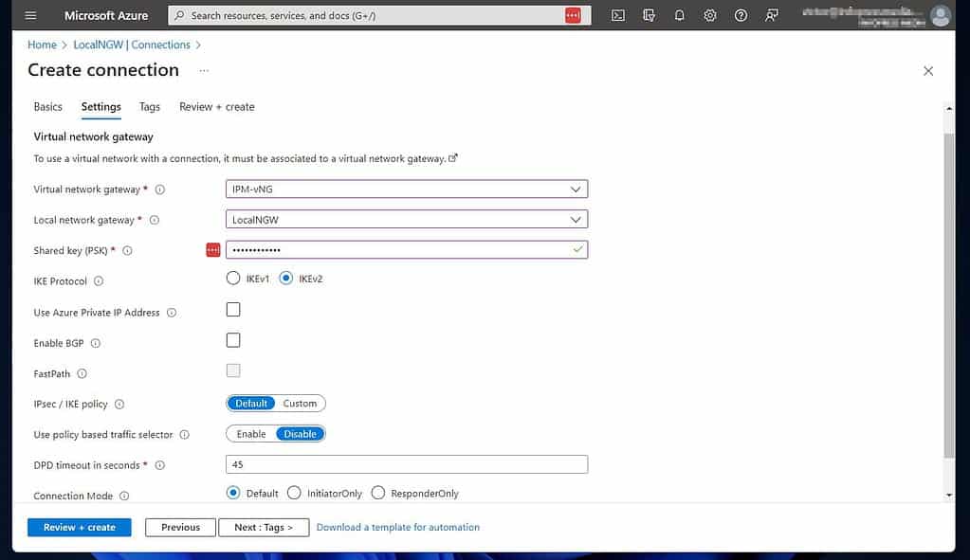Click the info icon next to IPsec / IKE policy
970x560 pixels.
(119, 405)
